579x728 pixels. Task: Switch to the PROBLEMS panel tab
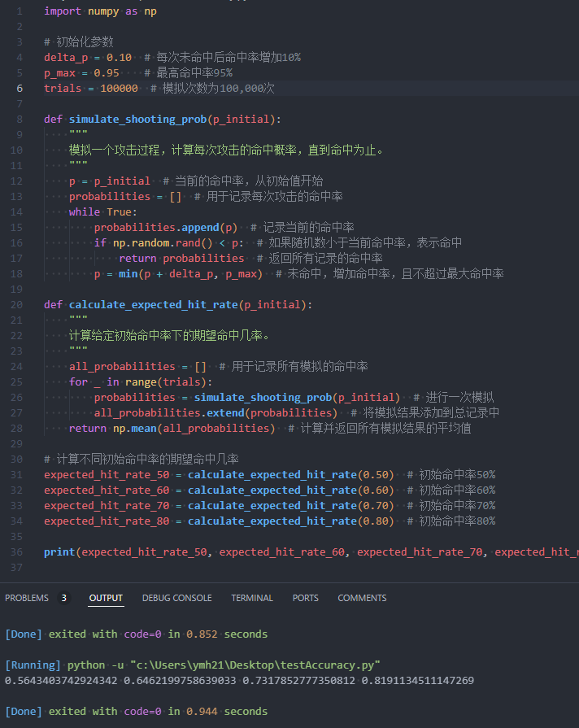pos(26,598)
